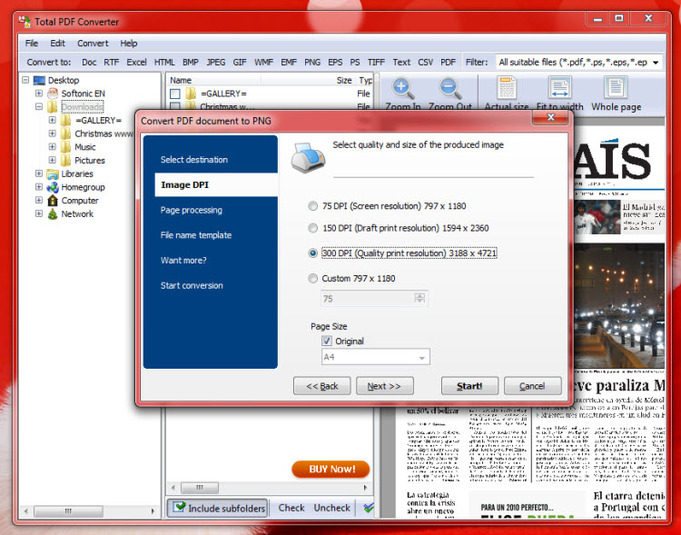Click the Check button
The width and height of the screenshot is (681, 535).
point(291,508)
